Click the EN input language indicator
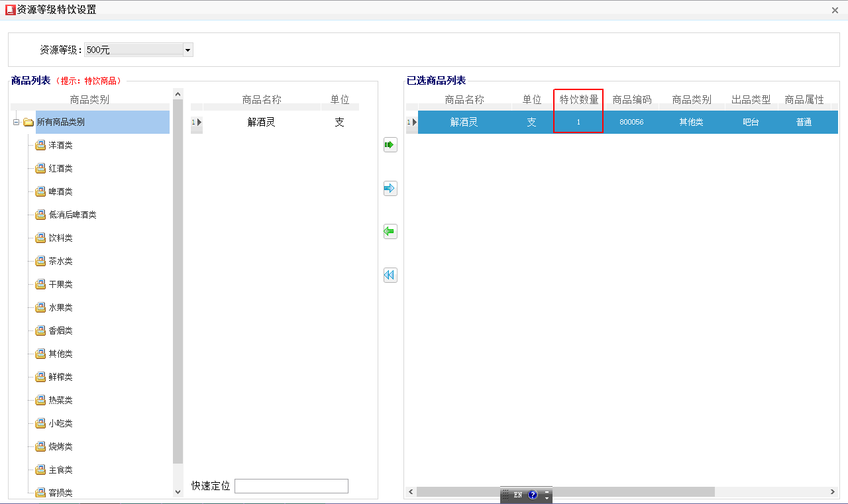The height and width of the screenshot is (504, 848). (x=518, y=495)
